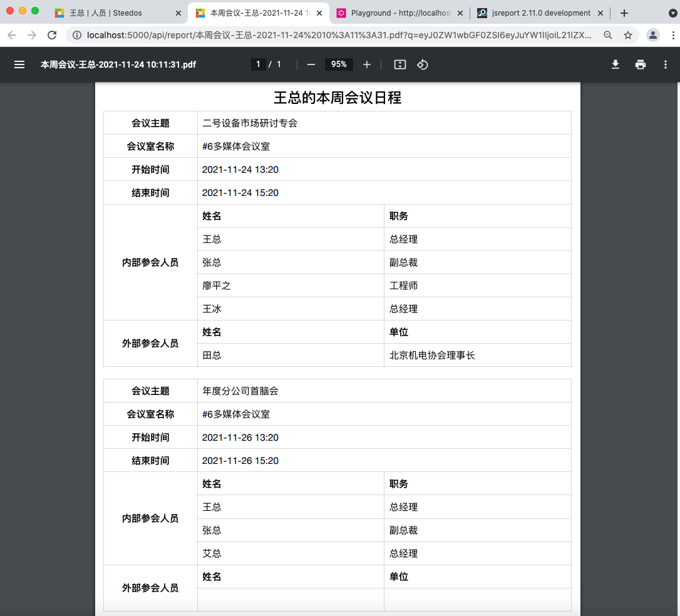Viewport: 680px width, 616px height.
Task: Click attendee name 廖平之
Action: coord(217,285)
